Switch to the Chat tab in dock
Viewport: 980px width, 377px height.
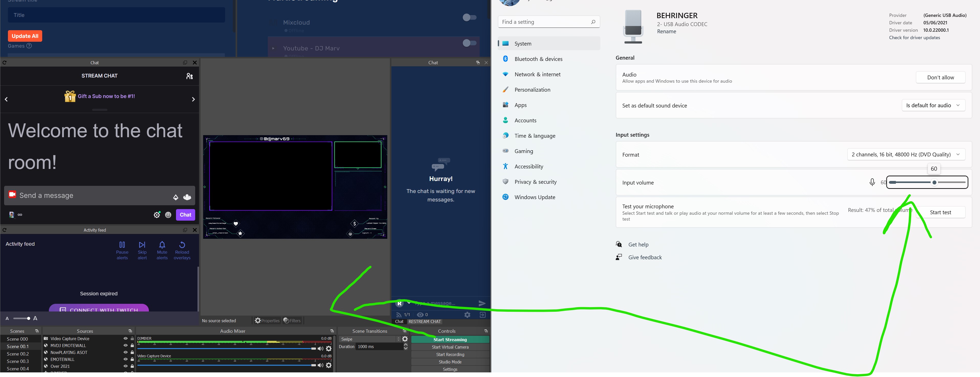tap(399, 321)
